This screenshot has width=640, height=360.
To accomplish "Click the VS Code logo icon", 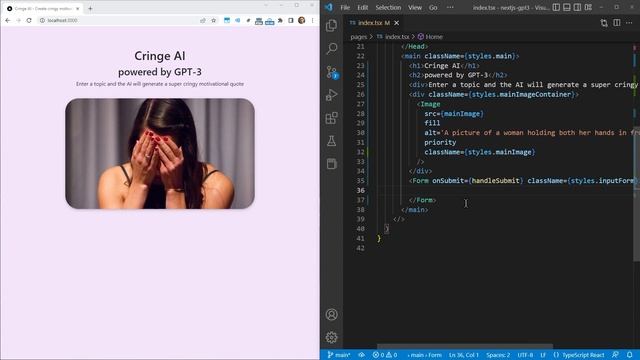I will [x=329, y=7].
